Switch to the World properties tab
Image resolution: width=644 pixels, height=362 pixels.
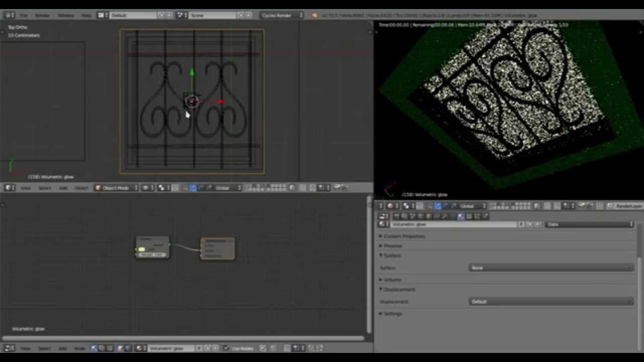420,216
